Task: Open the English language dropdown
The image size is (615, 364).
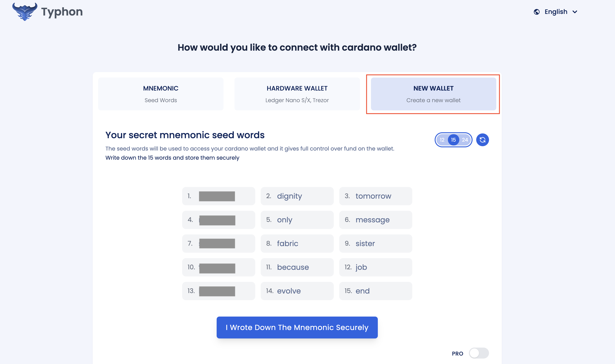Action: [556, 12]
